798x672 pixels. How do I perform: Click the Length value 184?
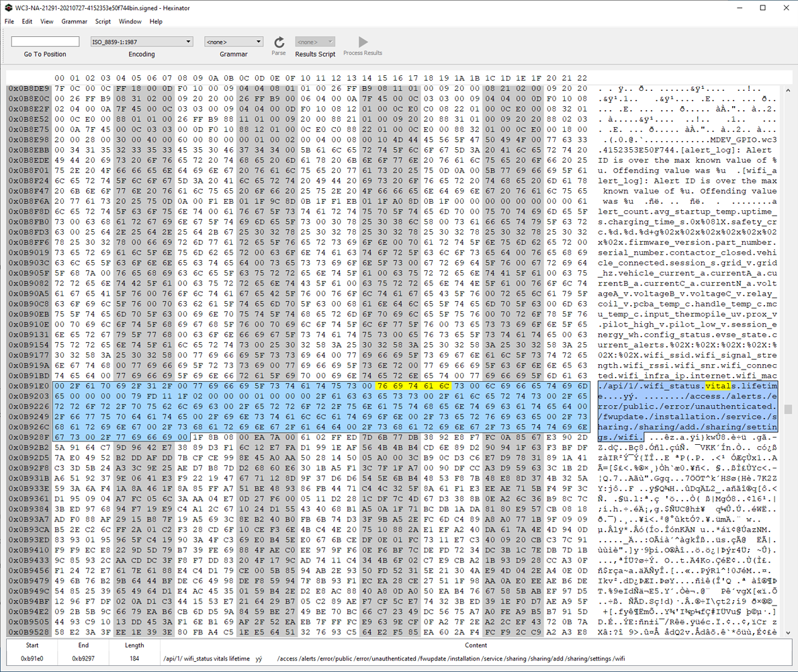134,659
